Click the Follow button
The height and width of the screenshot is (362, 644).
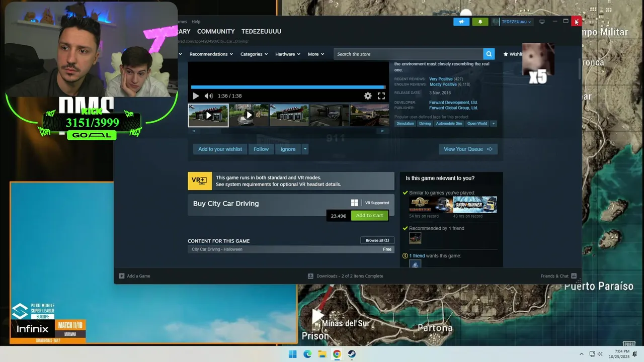tap(261, 149)
